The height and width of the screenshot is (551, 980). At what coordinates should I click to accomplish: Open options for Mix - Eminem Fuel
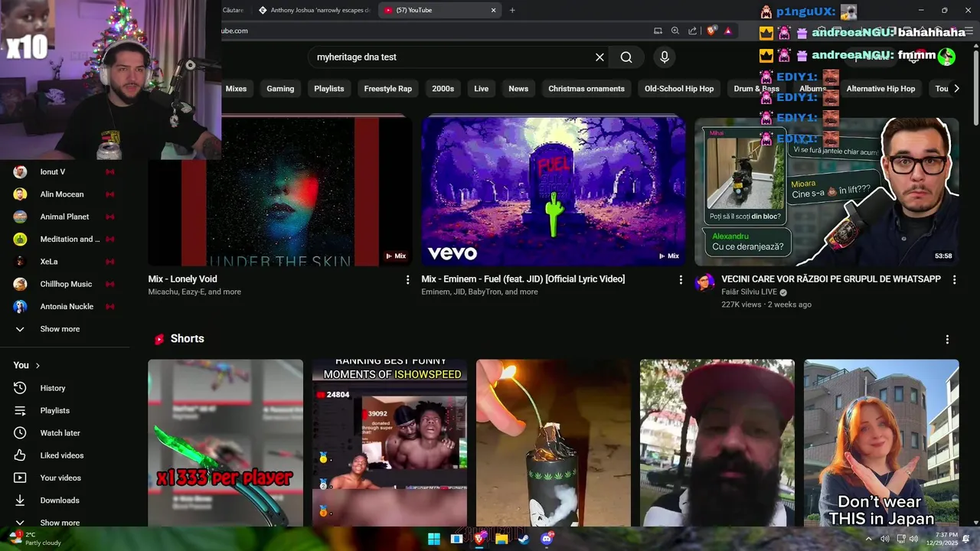681,280
